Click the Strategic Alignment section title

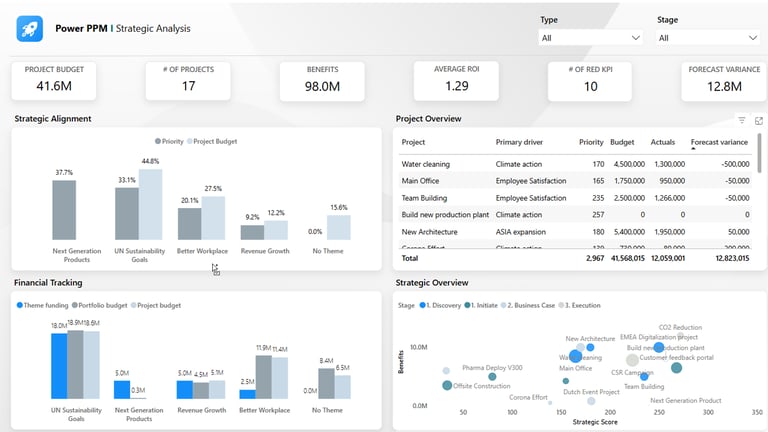[x=53, y=119]
